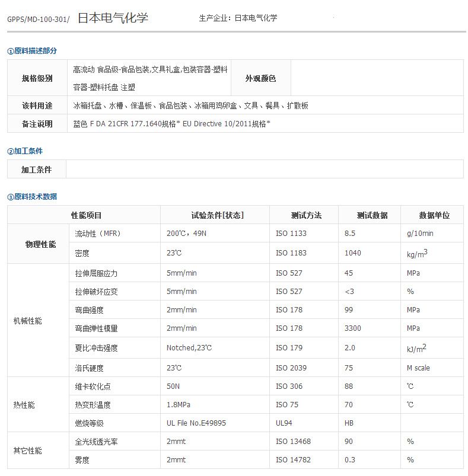468x476 pixels.
Task: Click the 测试数据 column header
Action: pos(370,215)
